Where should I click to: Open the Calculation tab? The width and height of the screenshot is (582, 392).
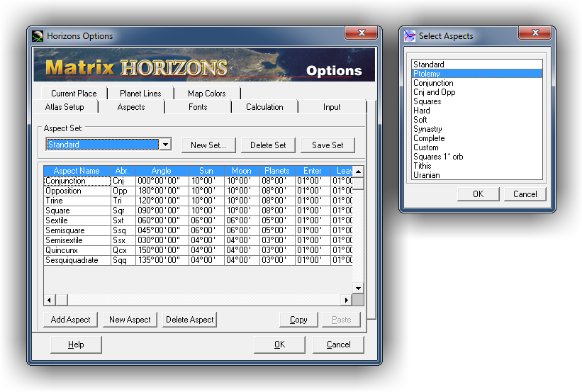[x=264, y=107]
